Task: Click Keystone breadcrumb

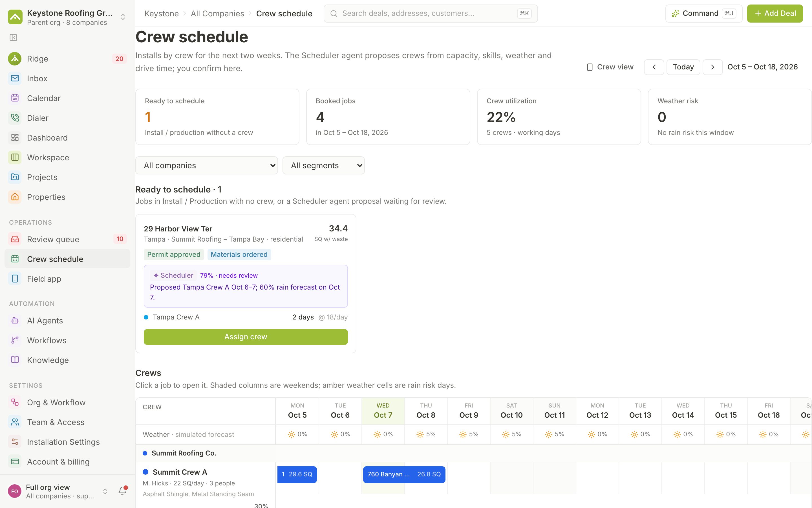Action: click(x=161, y=14)
